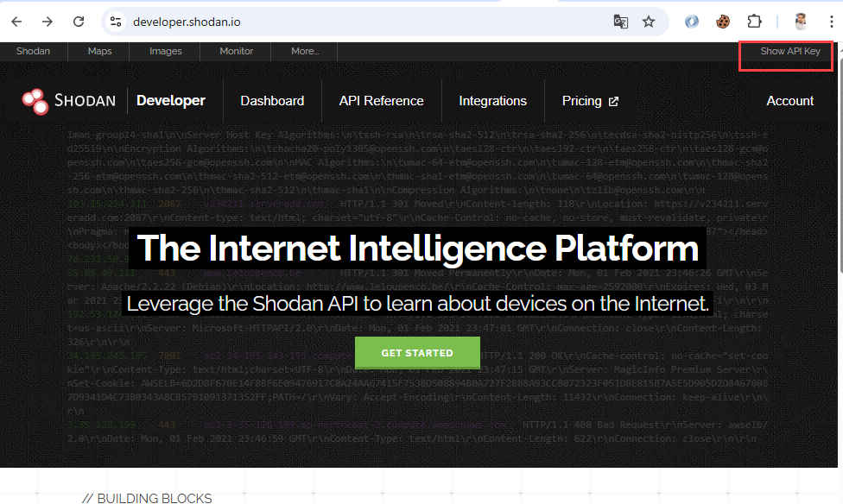Open the blue circular browser extension
The width and height of the screenshot is (843, 504).
(x=691, y=22)
